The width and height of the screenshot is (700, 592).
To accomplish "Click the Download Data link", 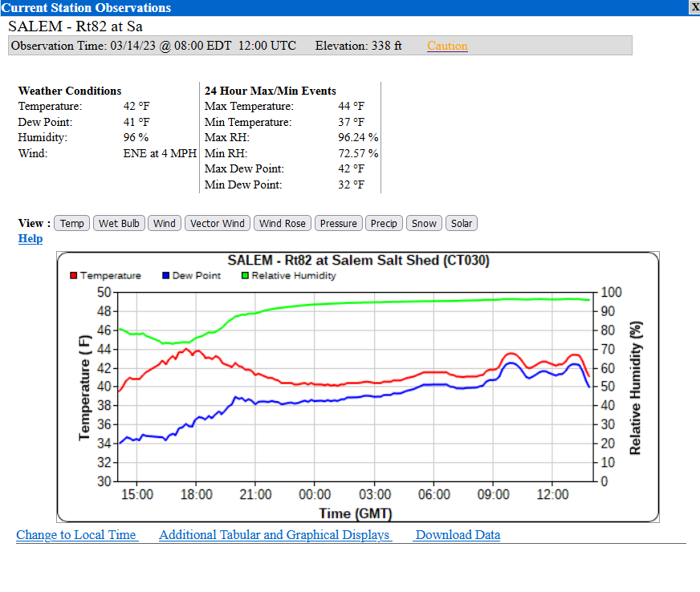I will [457, 534].
